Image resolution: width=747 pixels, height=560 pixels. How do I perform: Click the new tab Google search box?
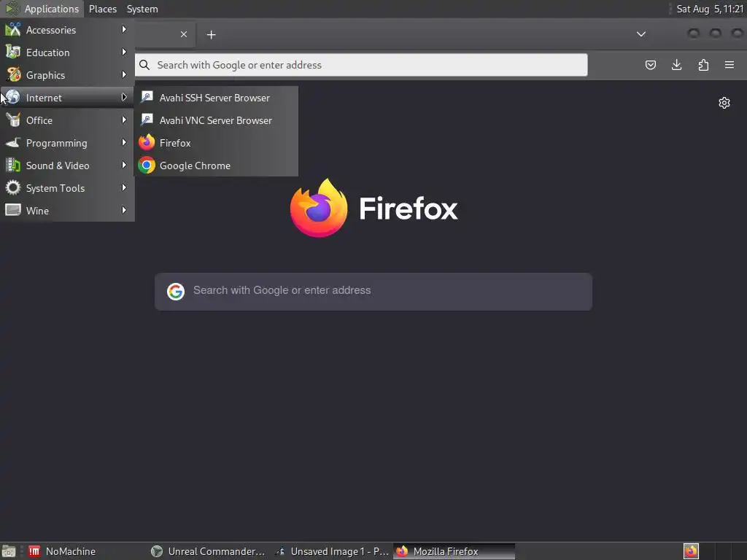tap(373, 292)
